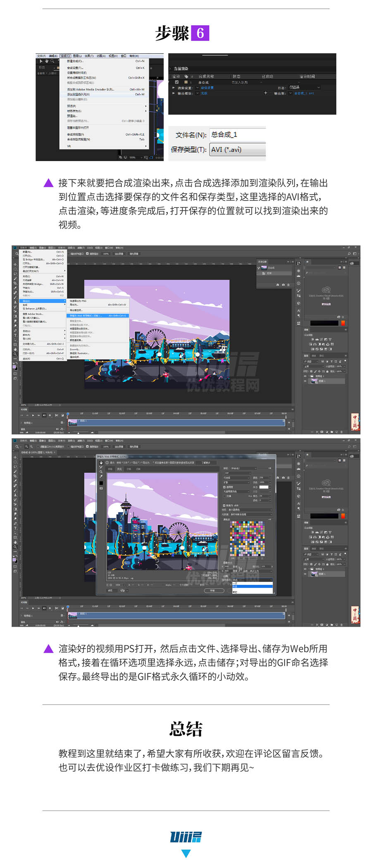Click the black eyedropper color swatch in dialog
Image resolution: width=372 pixels, height=868 pixels.
click(101, 483)
